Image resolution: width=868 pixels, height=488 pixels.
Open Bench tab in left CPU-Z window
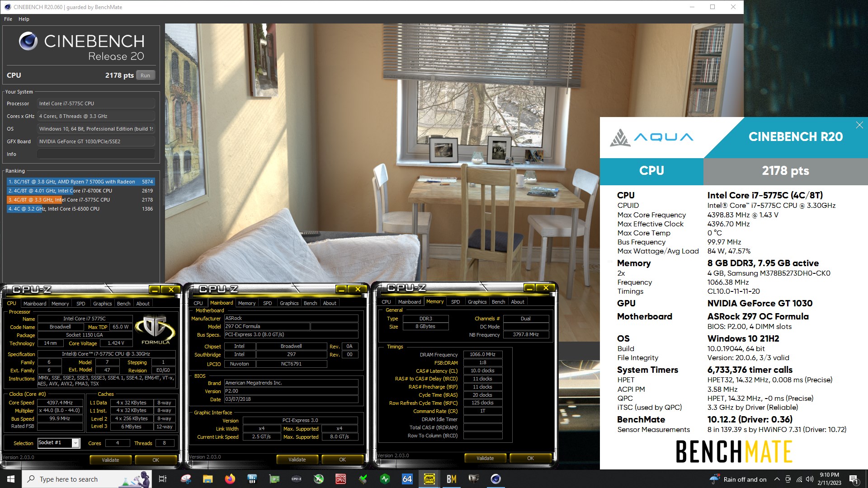(x=123, y=304)
